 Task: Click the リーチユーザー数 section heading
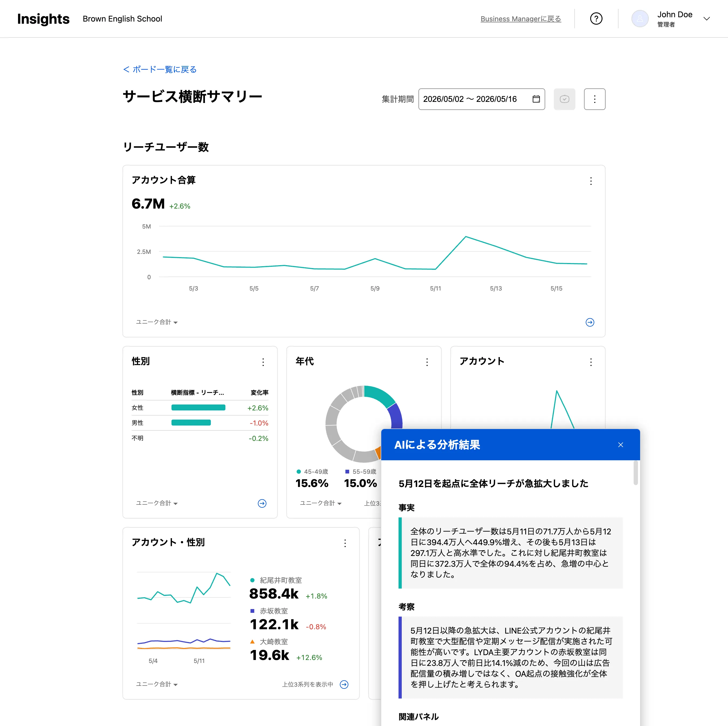[166, 147]
